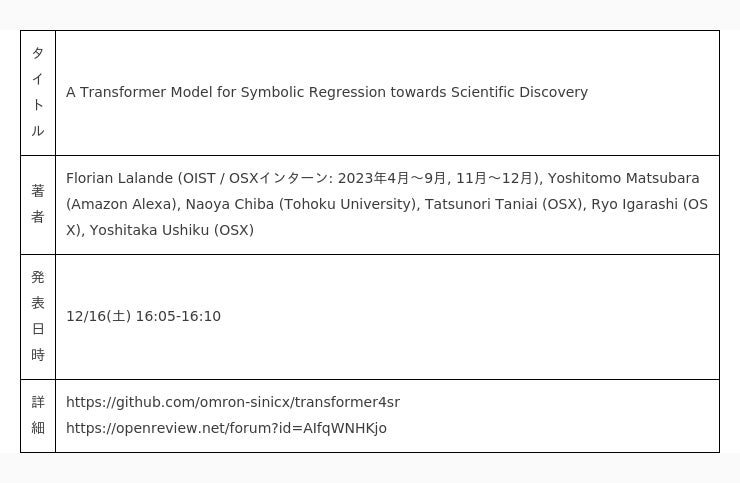Click the 発表日時 row header cell
Screen dimensions: 740x483
click(x=38, y=316)
